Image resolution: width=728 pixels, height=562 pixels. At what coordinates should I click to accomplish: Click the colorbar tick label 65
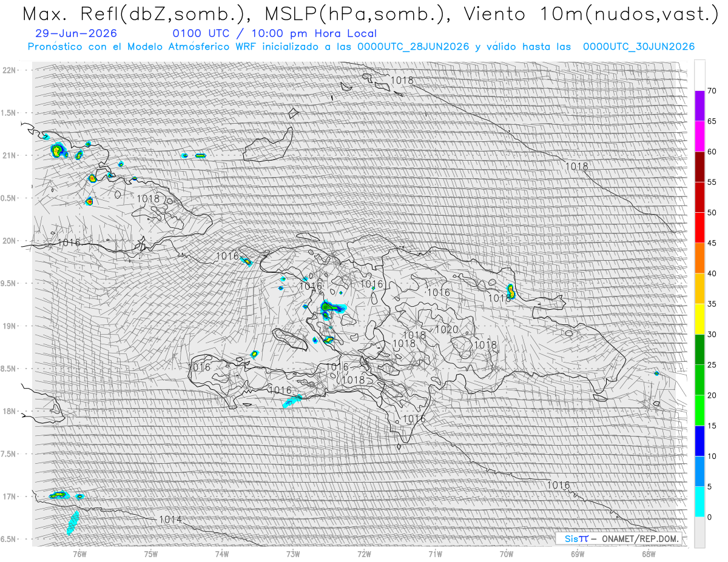coord(712,121)
